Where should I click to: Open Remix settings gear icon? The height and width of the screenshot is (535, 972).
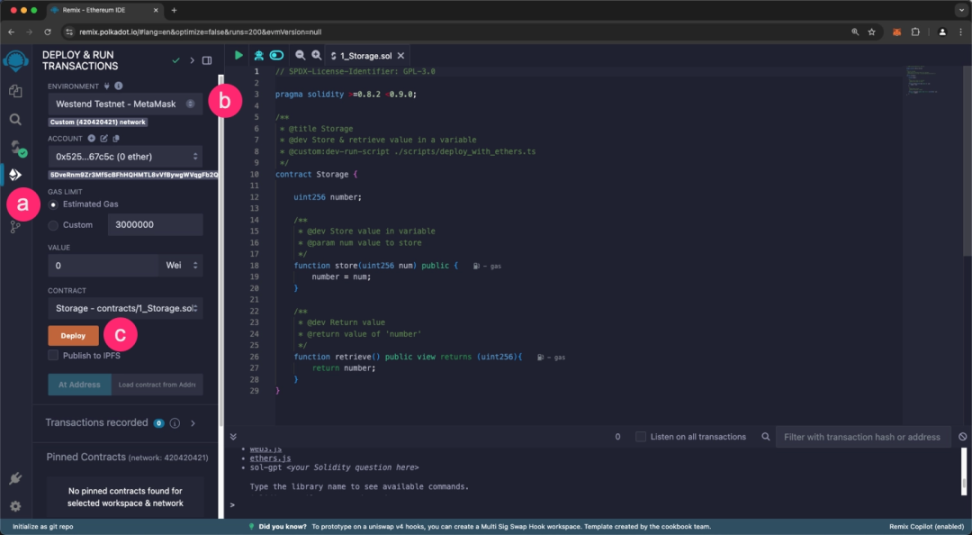[15, 506]
